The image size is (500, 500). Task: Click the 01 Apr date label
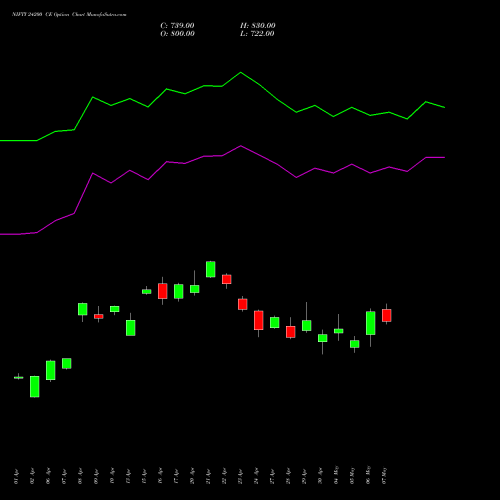16,477
